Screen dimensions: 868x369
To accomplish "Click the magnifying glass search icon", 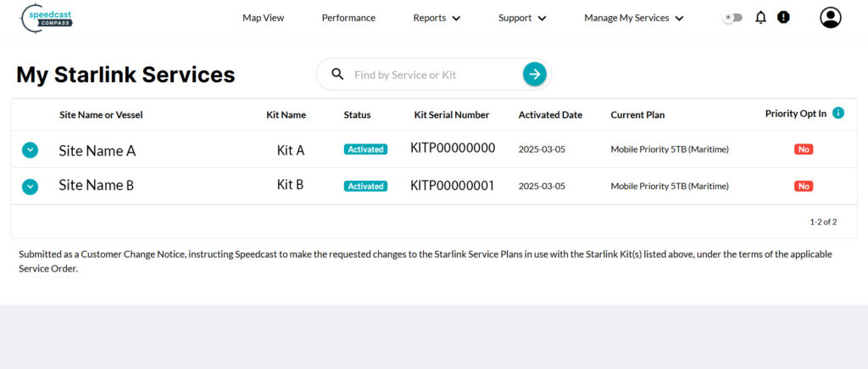I will (337, 75).
